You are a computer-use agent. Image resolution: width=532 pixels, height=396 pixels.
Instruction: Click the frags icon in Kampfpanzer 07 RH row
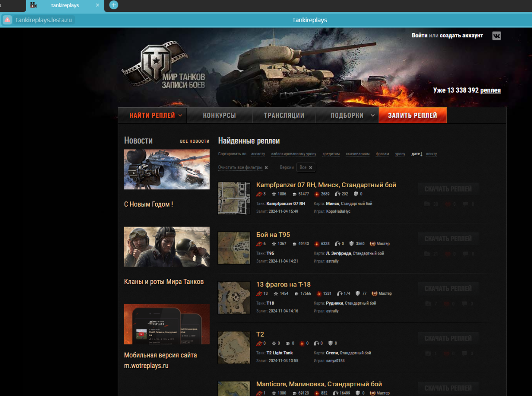tap(259, 194)
